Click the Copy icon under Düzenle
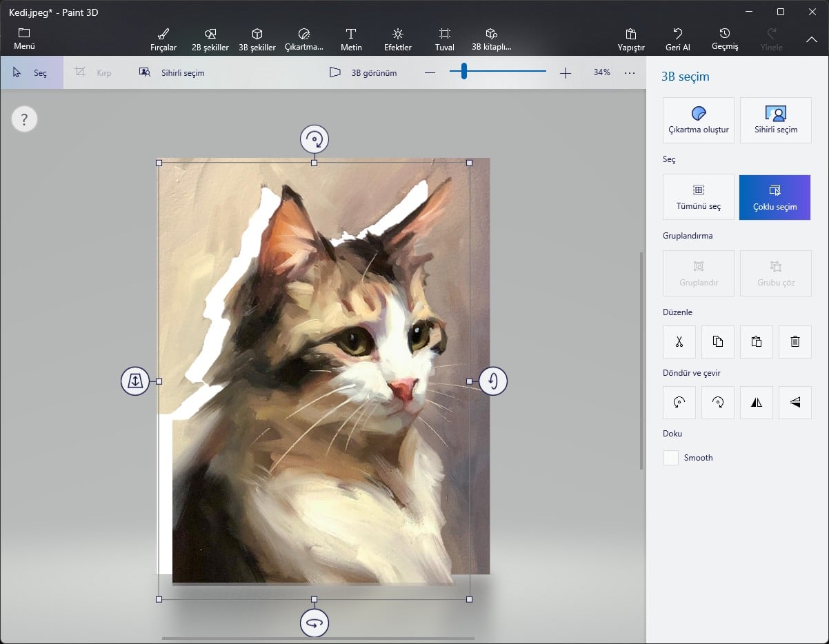 [718, 342]
